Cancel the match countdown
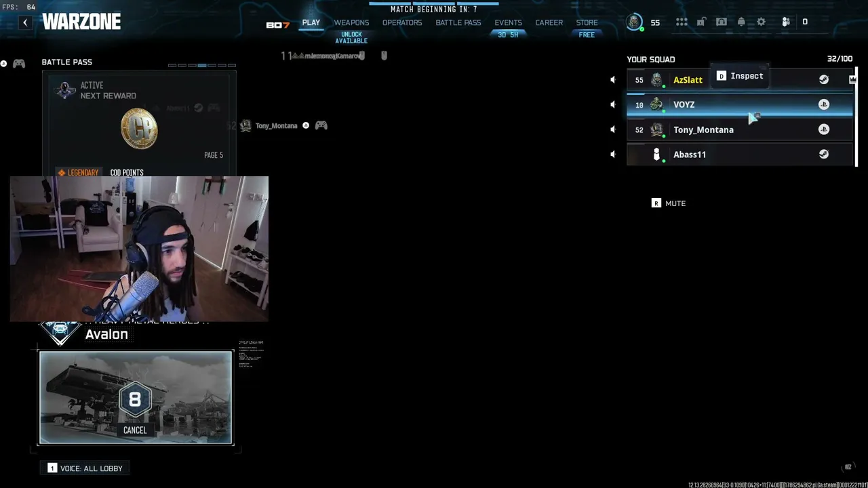The image size is (868, 488). click(135, 430)
